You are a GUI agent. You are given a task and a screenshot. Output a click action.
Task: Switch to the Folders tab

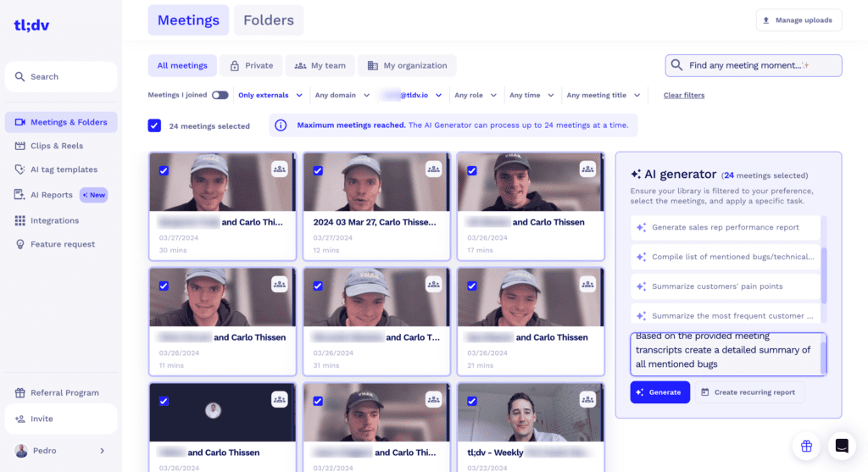[269, 20]
